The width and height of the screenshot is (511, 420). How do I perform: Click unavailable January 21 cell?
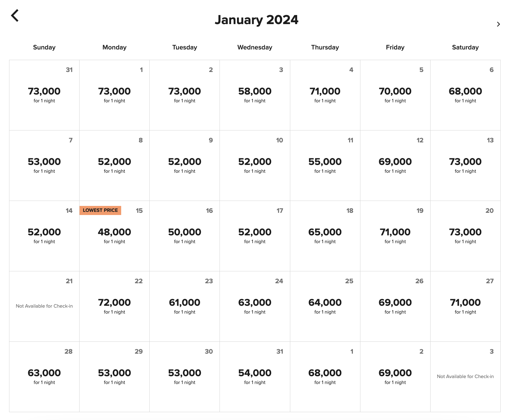(x=44, y=306)
